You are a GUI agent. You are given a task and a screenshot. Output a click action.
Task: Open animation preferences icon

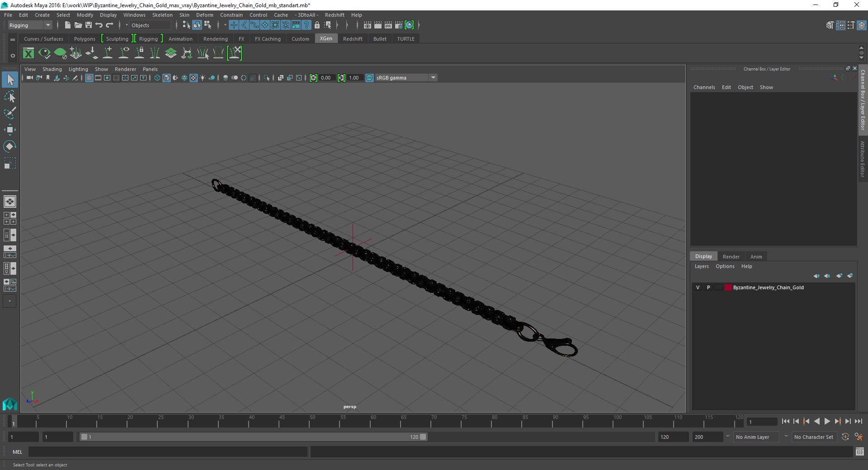pos(858,437)
